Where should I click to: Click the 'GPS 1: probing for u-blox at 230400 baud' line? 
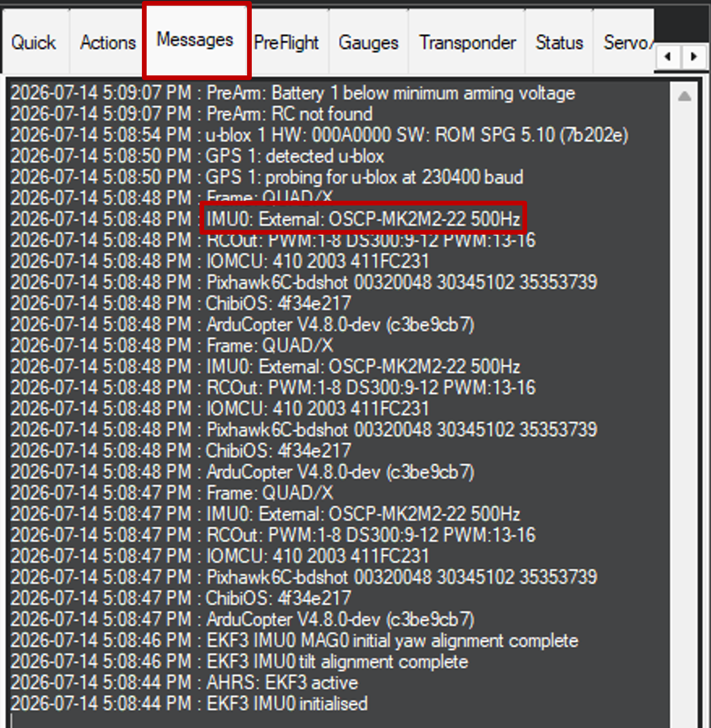click(x=267, y=177)
